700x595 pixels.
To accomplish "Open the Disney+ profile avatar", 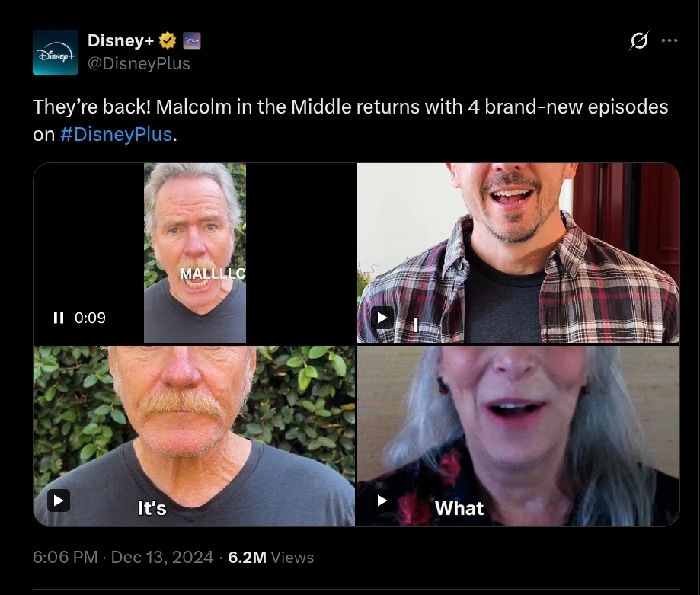I will pos(56,53).
